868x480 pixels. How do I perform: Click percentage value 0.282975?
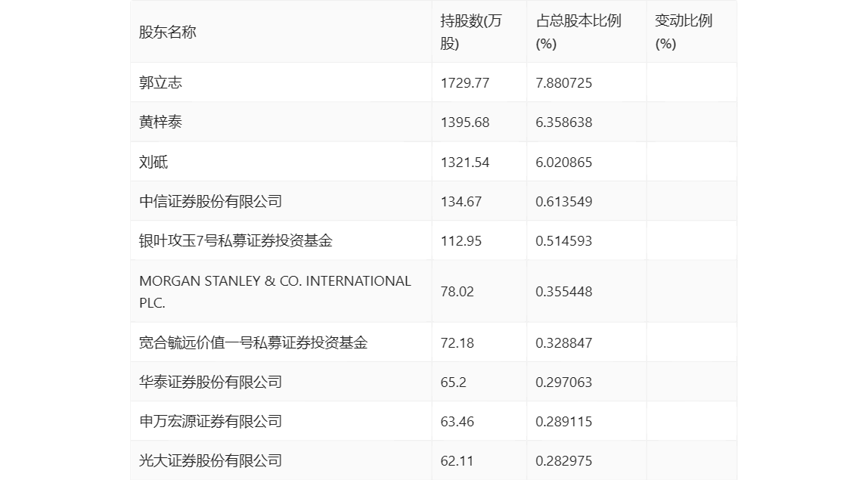(563, 461)
